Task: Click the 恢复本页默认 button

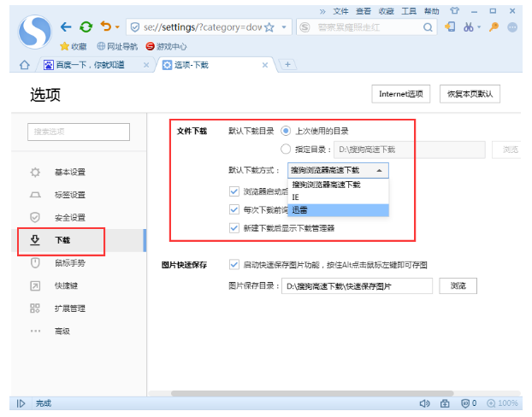Action: point(470,94)
